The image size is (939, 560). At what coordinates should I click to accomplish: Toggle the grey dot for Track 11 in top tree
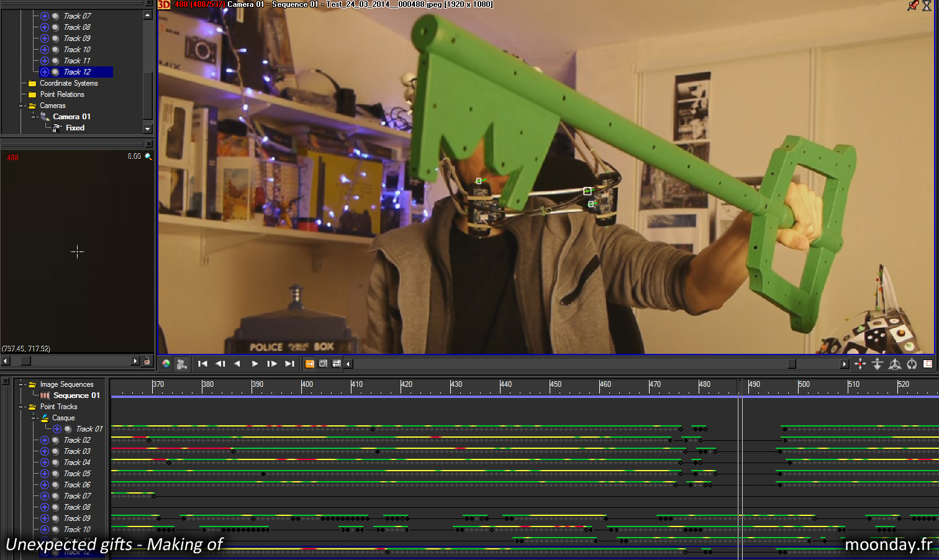coord(55,61)
